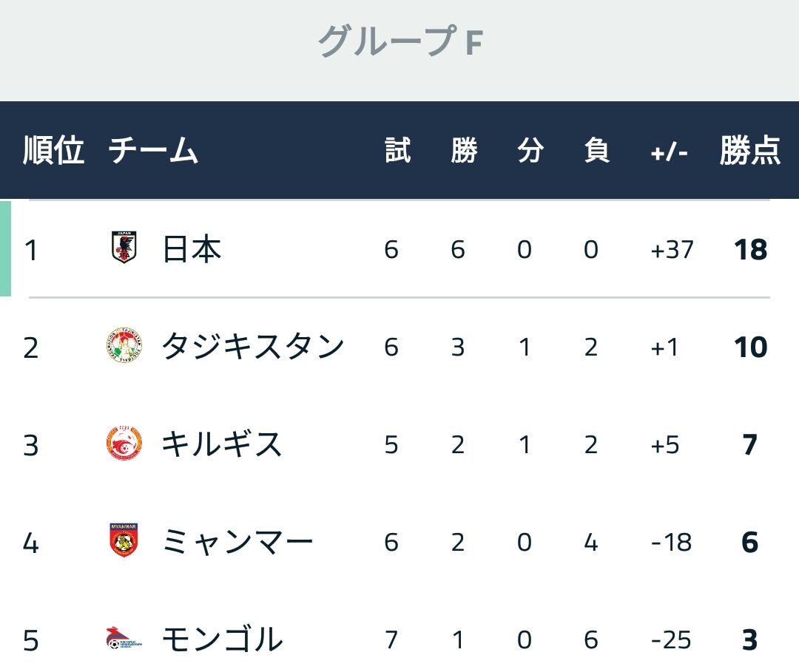Image resolution: width=799 pixels, height=672 pixels.
Task: Click the +/- goal difference header
Action: pyautogui.click(x=669, y=152)
